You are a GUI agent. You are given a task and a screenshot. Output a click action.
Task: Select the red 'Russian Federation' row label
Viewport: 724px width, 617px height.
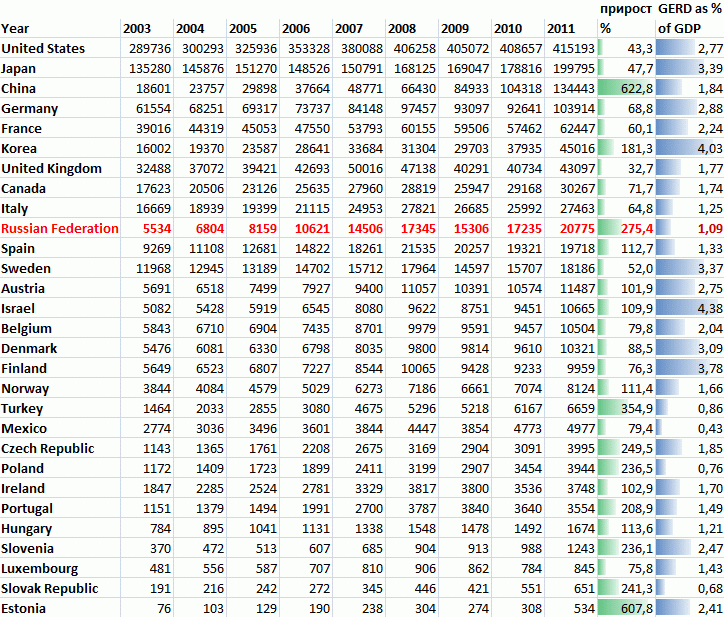coord(60,229)
